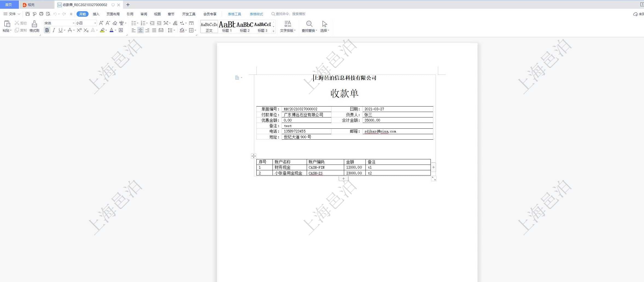
Task: Switch to the 插入 ribbon tab
Action: (96, 14)
